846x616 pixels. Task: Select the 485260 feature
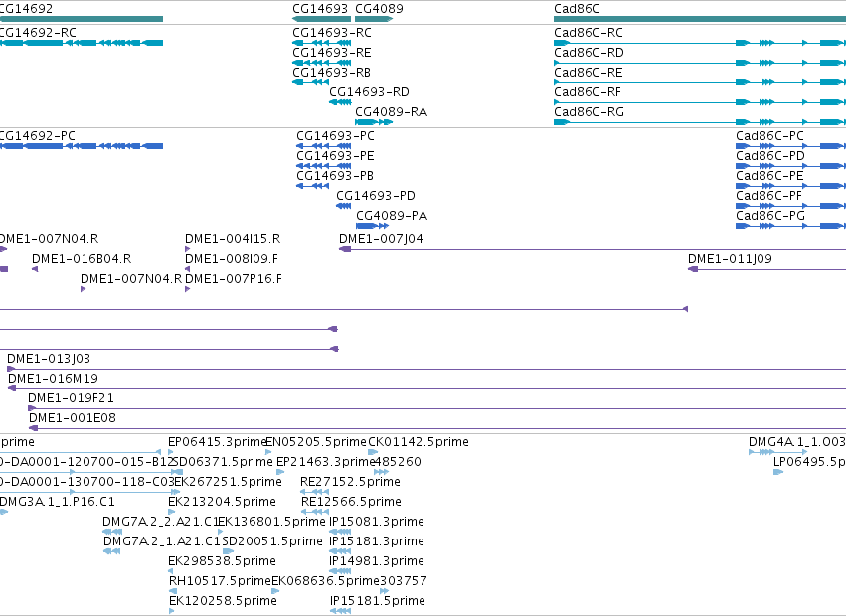(381, 472)
